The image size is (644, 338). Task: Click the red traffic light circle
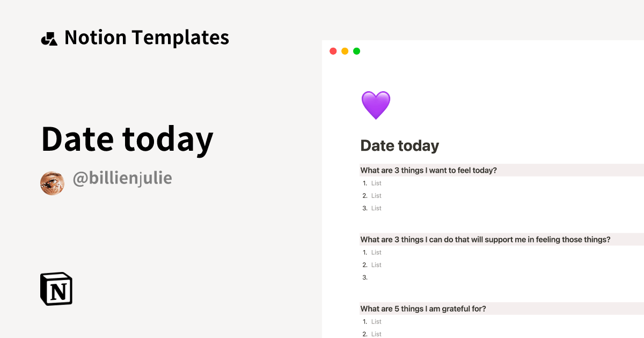(333, 50)
